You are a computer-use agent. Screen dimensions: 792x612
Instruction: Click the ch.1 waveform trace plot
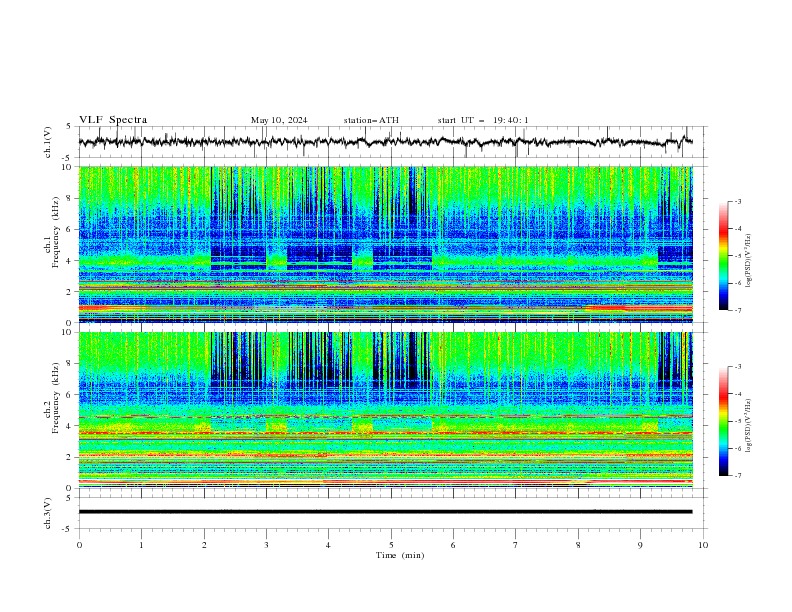(385, 142)
